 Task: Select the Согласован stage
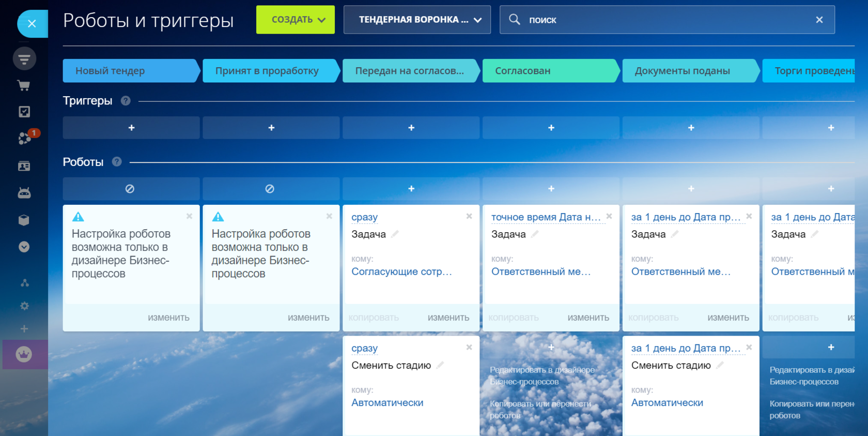click(x=551, y=71)
